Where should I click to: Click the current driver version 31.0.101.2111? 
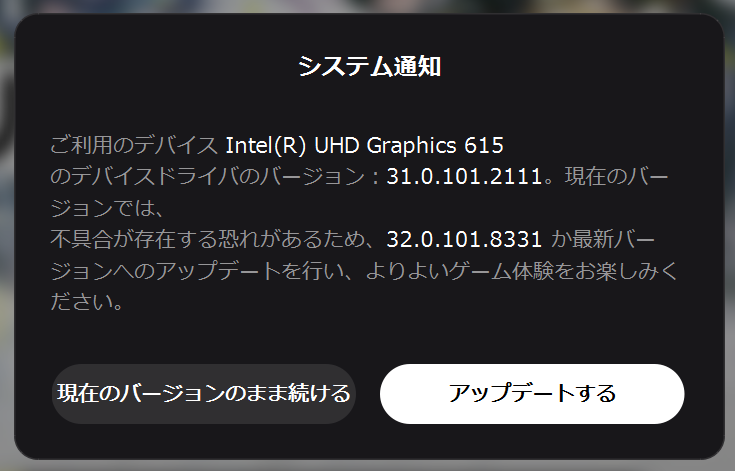tap(463, 177)
